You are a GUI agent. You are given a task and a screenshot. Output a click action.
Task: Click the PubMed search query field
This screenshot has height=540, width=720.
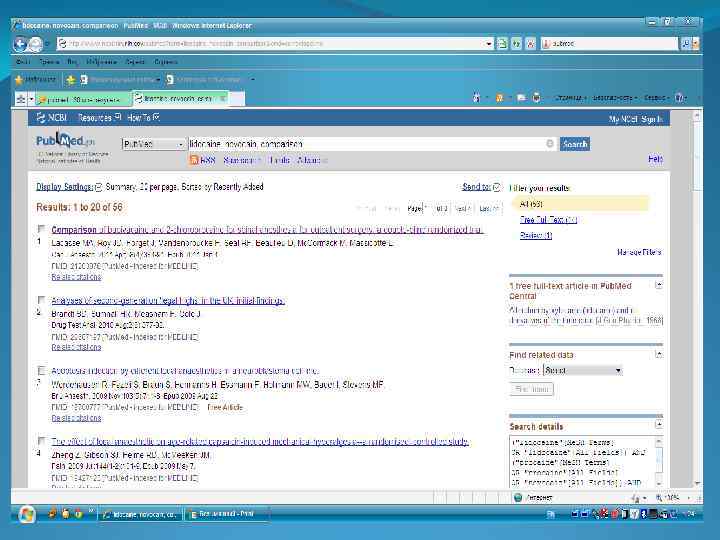pyautogui.click(x=367, y=144)
